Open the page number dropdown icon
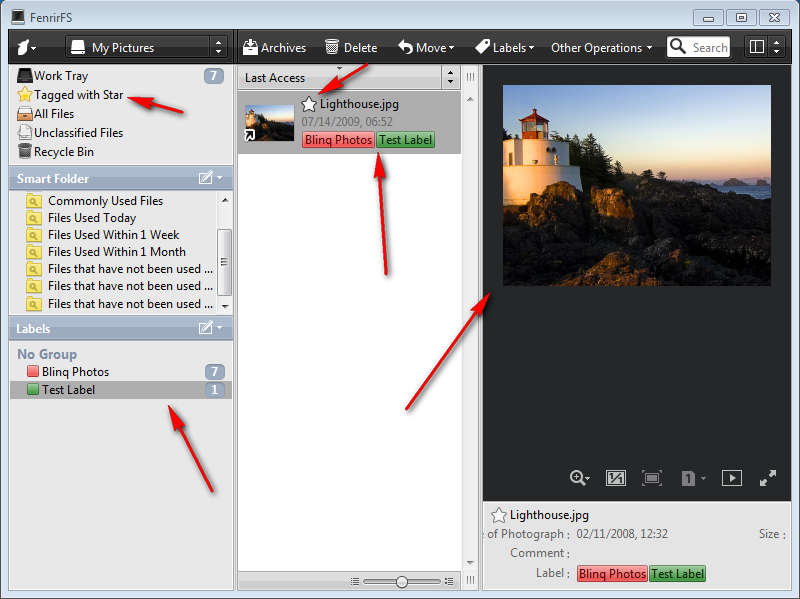Image resolution: width=800 pixels, height=599 pixels. click(693, 478)
